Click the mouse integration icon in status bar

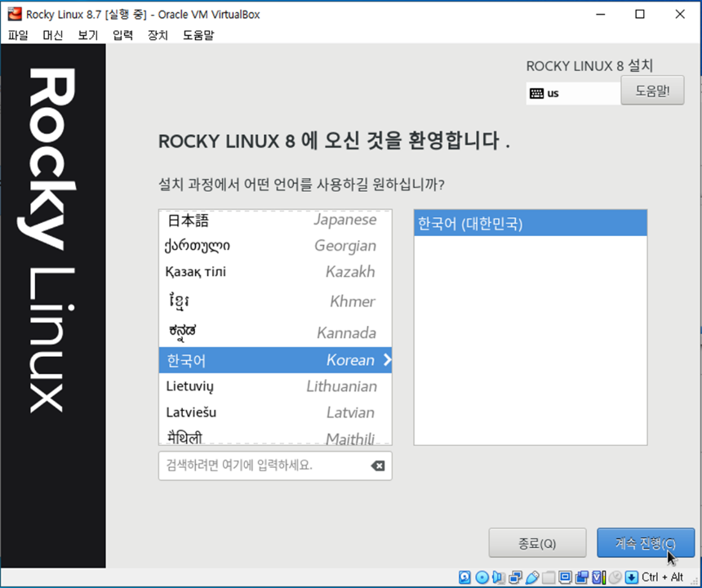coord(615,577)
